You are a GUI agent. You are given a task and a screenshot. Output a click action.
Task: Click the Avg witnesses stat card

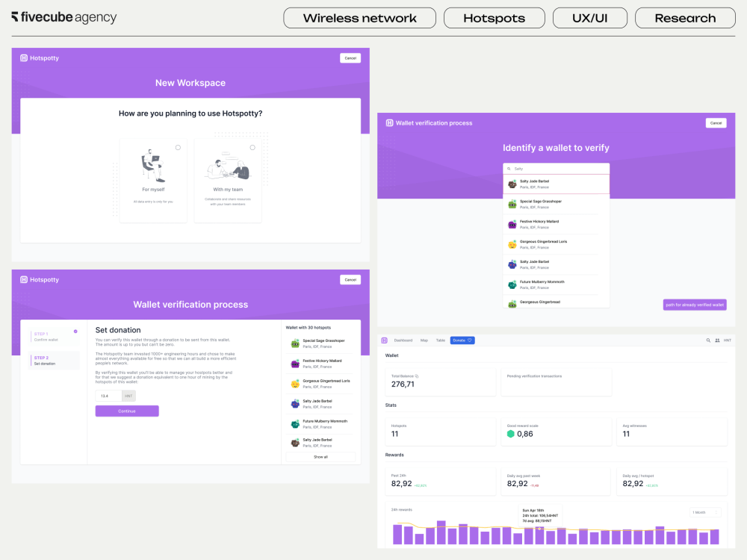coord(672,432)
